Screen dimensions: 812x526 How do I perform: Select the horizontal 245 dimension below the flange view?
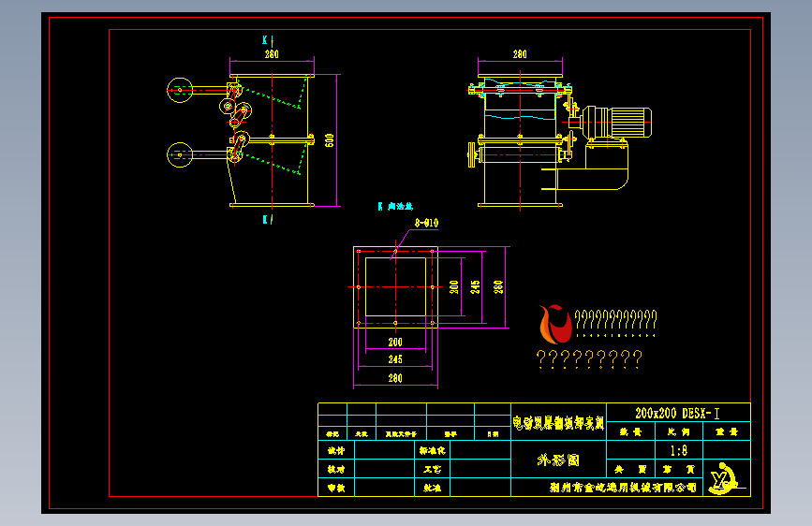[x=395, y=359]
